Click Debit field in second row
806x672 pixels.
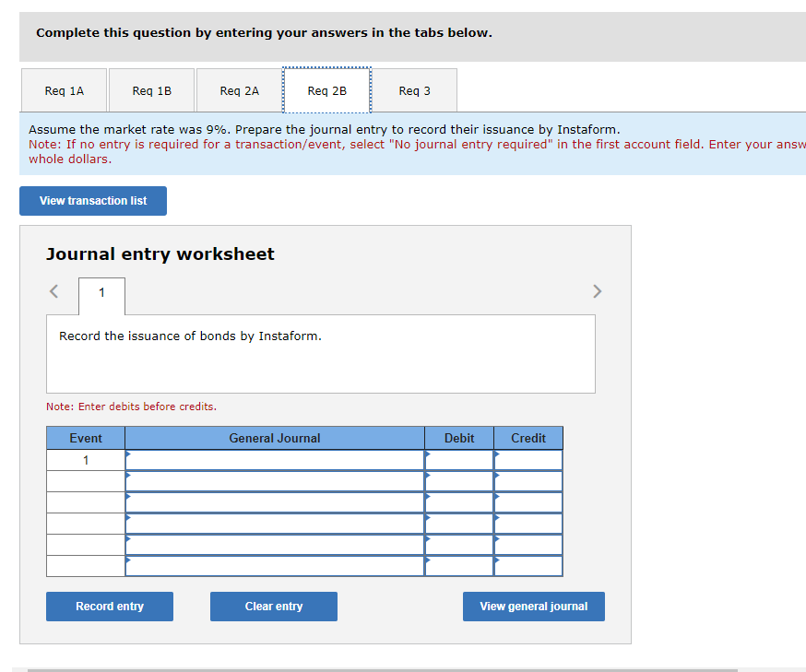coord(459,481)
